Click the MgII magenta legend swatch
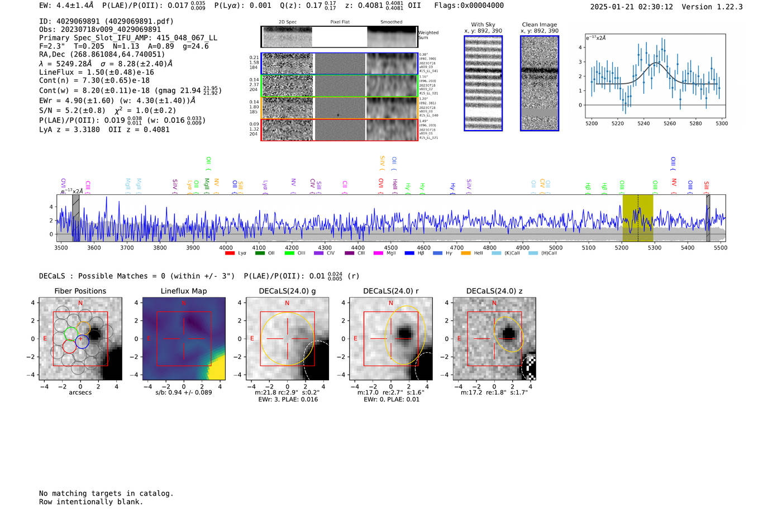Screen dimensions: 782x532 click(x=378, y=253)
